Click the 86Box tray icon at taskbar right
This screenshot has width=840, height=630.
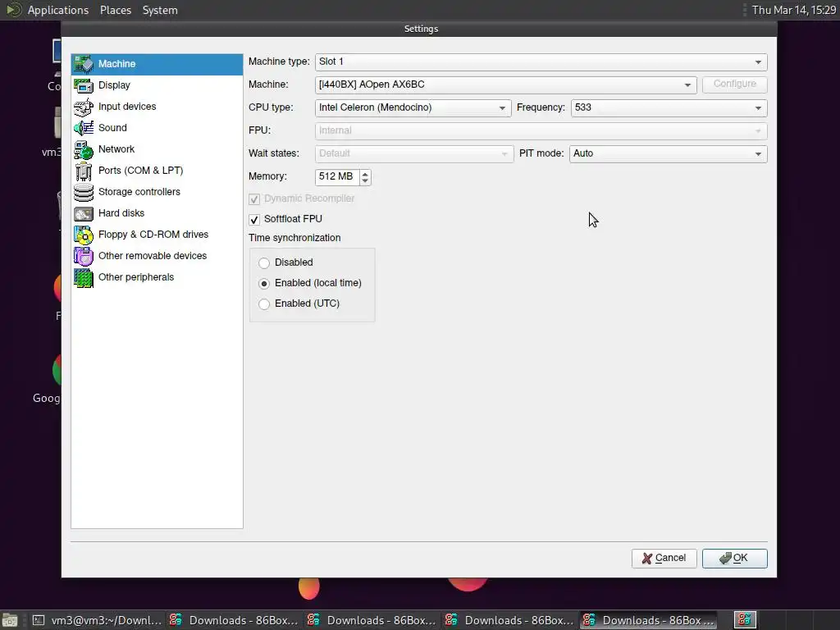[745, 620]
